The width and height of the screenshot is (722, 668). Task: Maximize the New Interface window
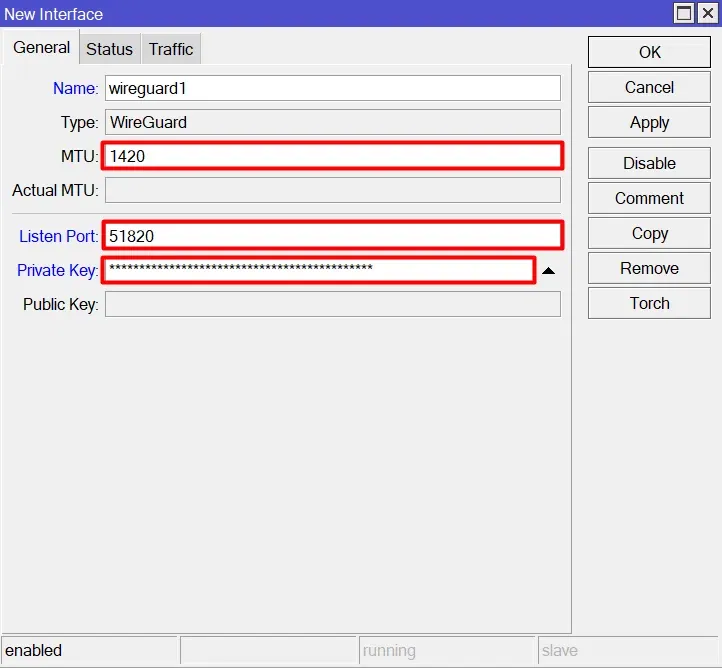coord(684,13)
